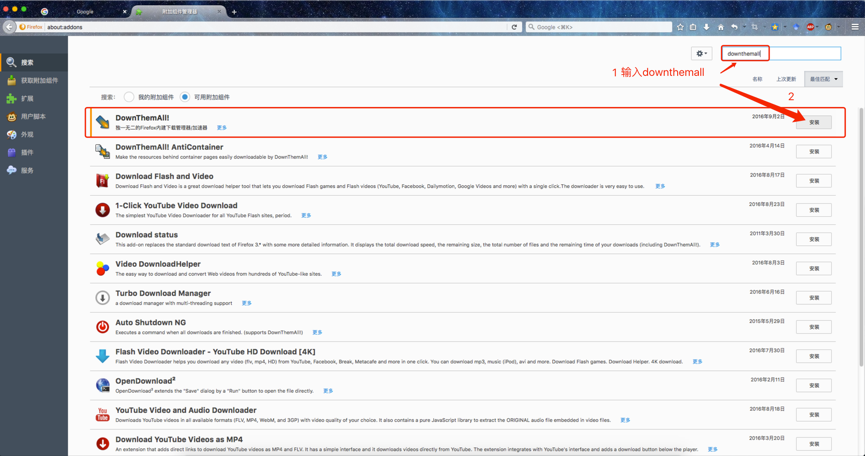Open the bookmarks clipboard list icon
This screenshot has width=865, height=456.
pos(693,26)
